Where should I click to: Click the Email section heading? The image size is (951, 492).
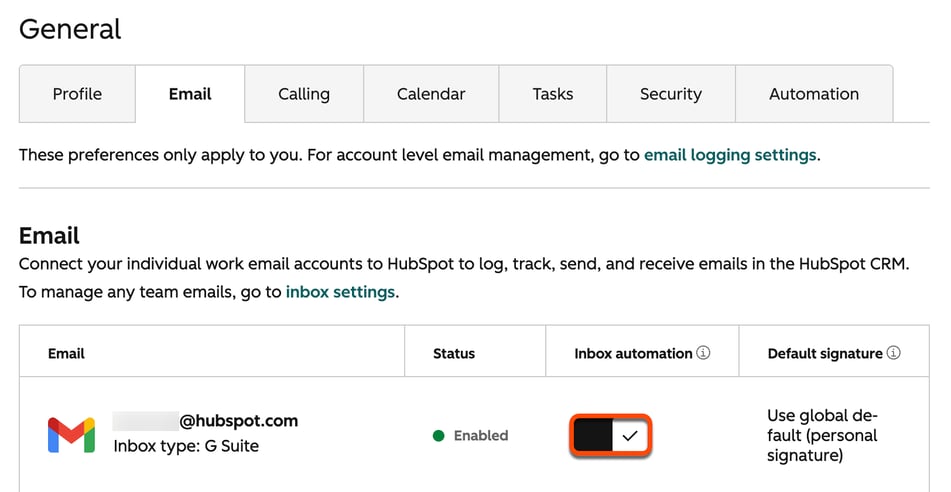[49, 235]
